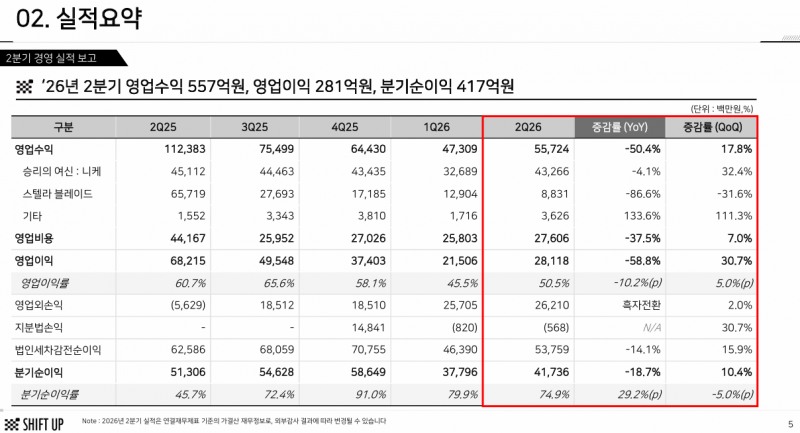Click the '분기순이익률' row label

point(49,394)
